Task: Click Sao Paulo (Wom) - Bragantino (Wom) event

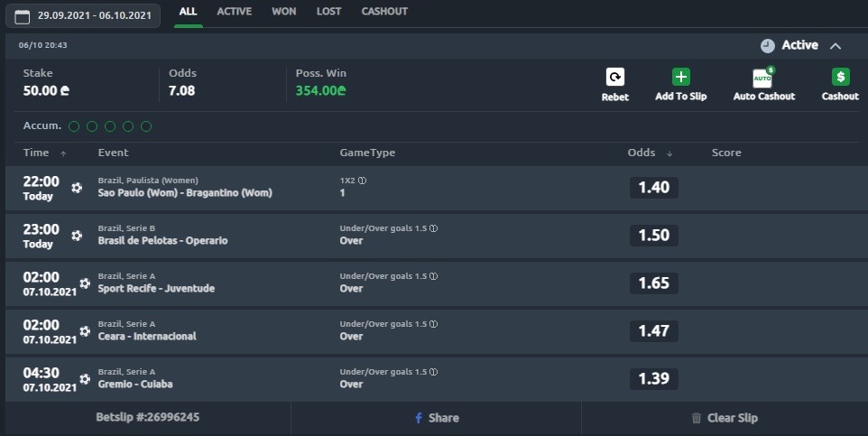Action: (x=185, y=193)
